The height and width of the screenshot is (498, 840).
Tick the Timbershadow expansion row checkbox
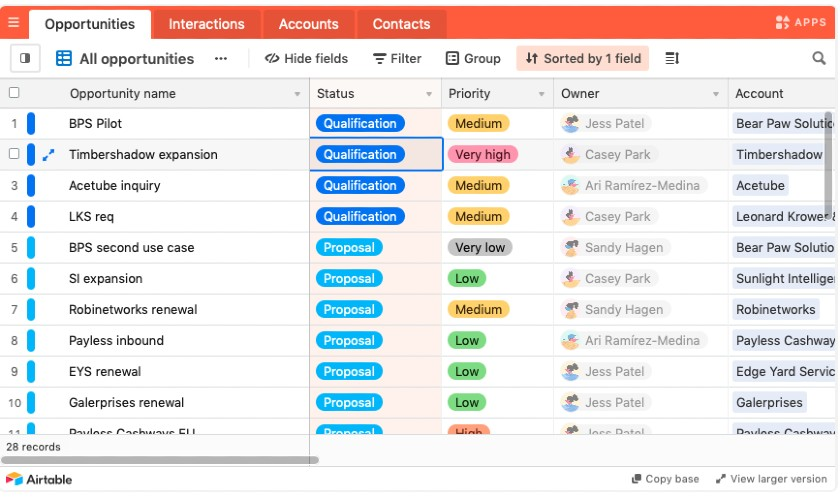[14, 154]
